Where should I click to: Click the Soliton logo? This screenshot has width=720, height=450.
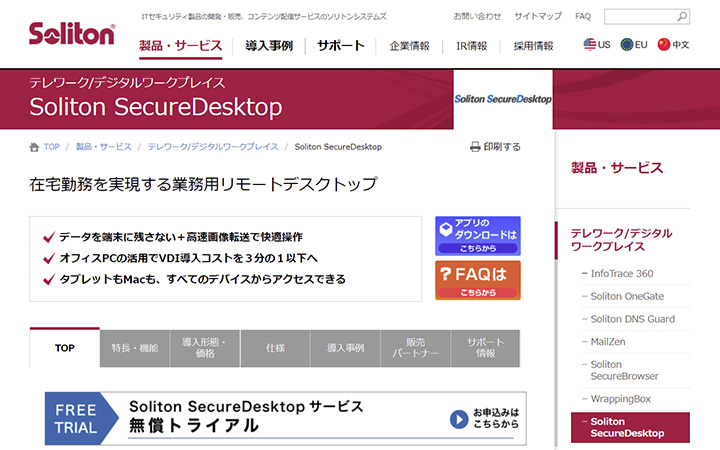point(72,34)
